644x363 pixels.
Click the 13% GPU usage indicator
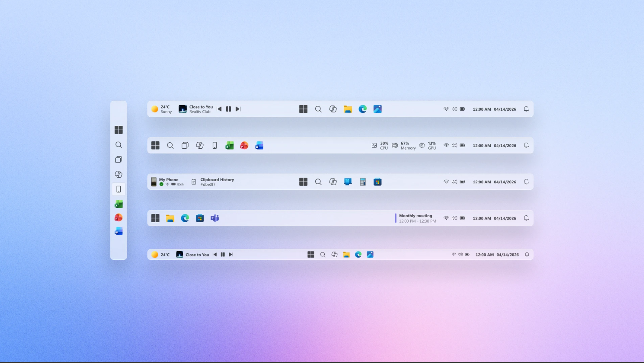[428, 146]
